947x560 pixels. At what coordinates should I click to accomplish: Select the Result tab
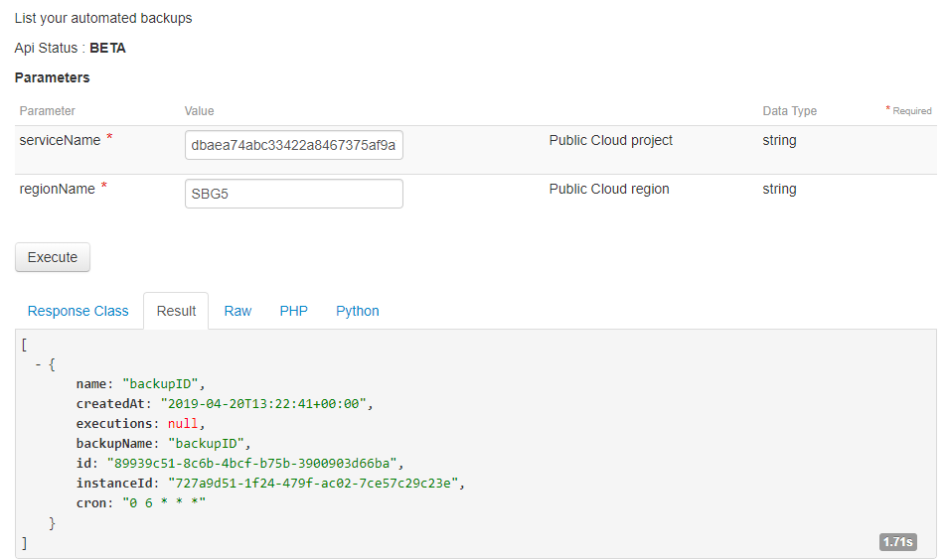(176, 311)
